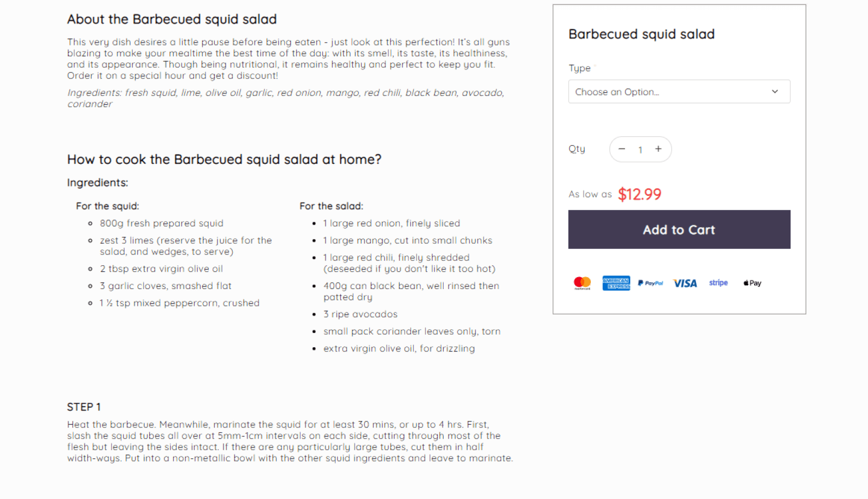
Task: Click the quantity number field
Action: (640, 150)
